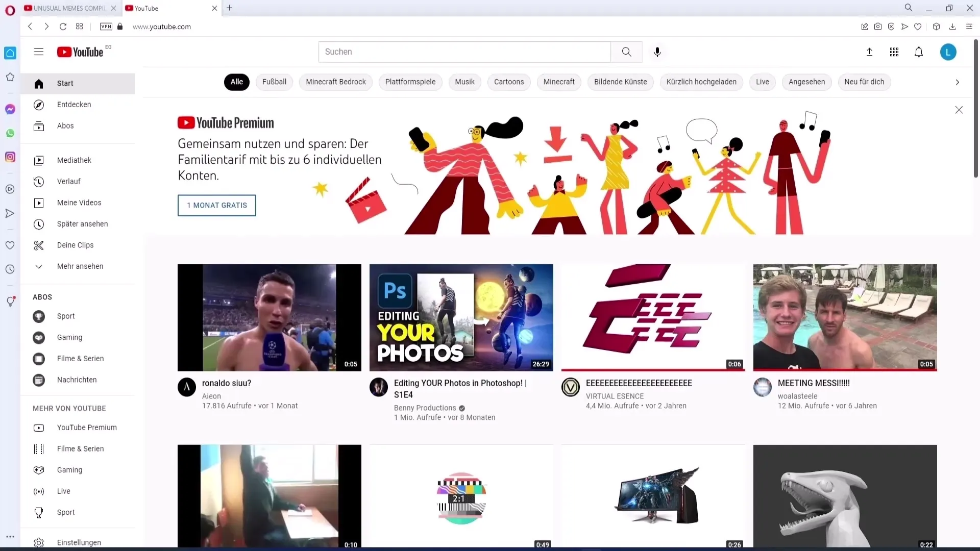Open Deine Clips in sidebar

click(78, 245)
